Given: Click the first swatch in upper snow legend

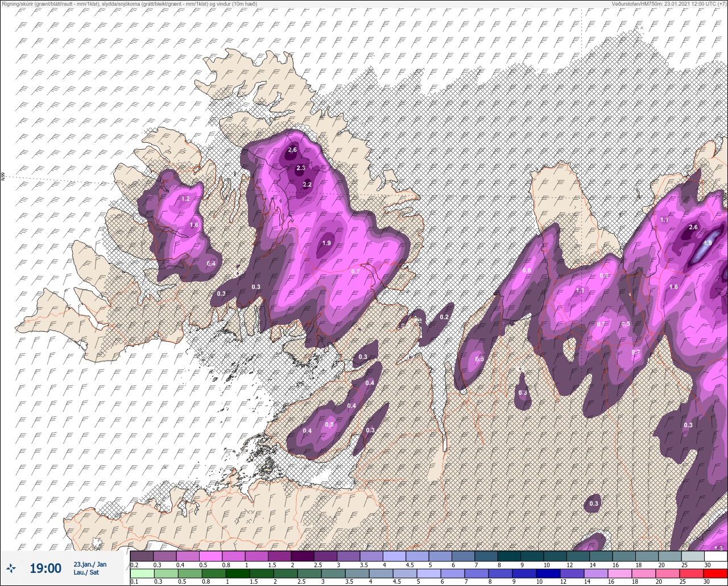Looking at the screenshot, I should [142, 556].
